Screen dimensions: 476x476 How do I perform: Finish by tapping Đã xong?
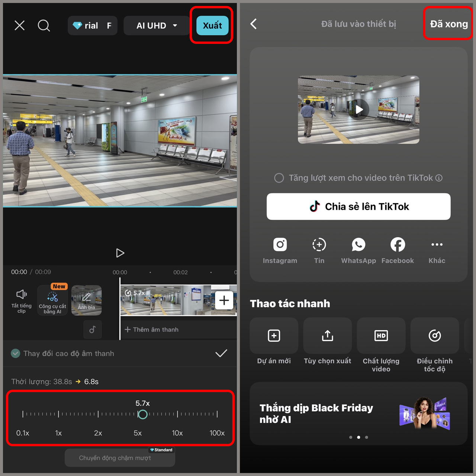tap(448, 23)
